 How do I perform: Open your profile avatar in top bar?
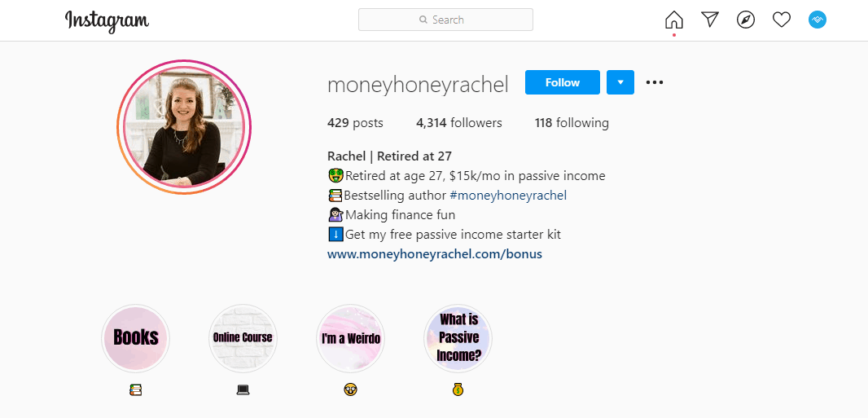(817, 20)
